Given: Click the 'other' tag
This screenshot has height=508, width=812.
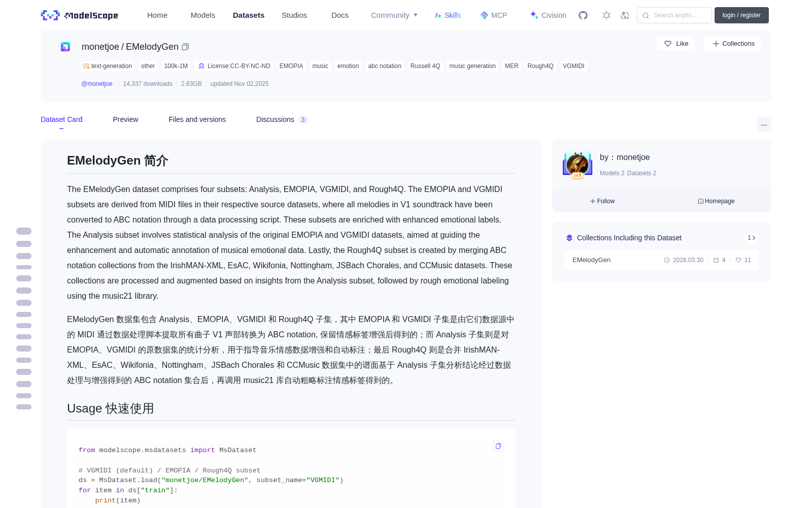Looking at the screenshot, I should [x=148, y=66].
